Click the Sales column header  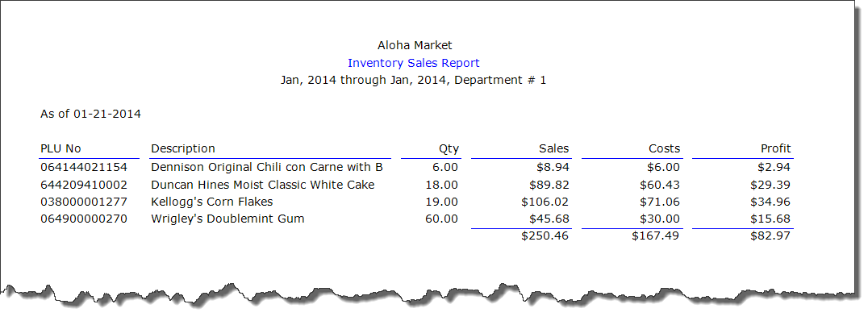(553, 148)
